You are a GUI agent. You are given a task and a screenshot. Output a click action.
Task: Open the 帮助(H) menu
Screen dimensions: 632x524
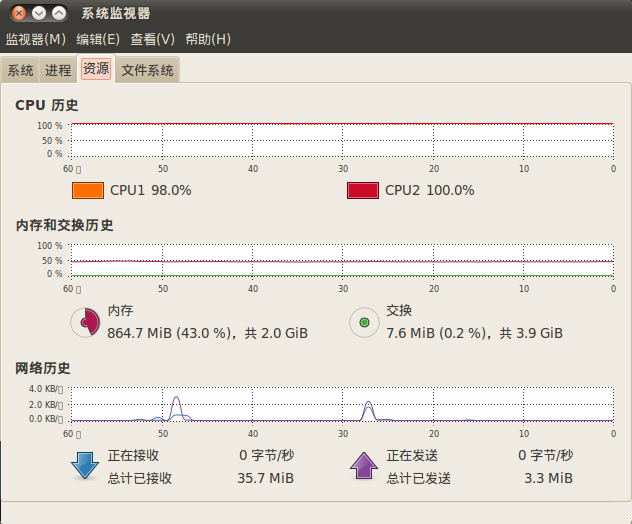pos(208,39)
